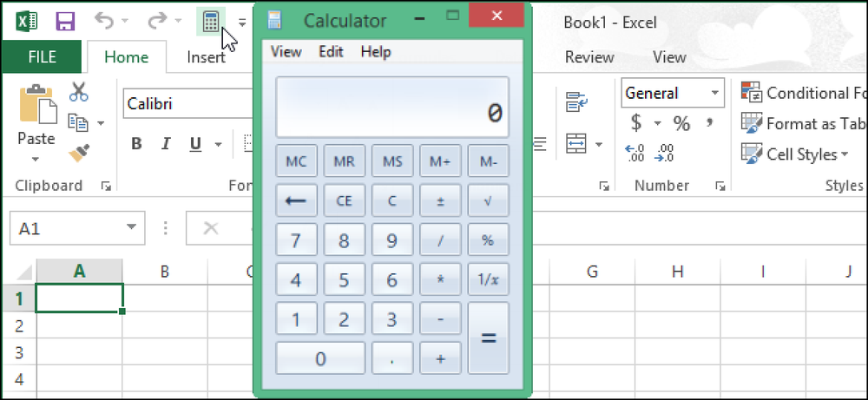Viewport: 868px width, 400px height.
Task: Click the Paste clipboard icon
Action: 37,104
